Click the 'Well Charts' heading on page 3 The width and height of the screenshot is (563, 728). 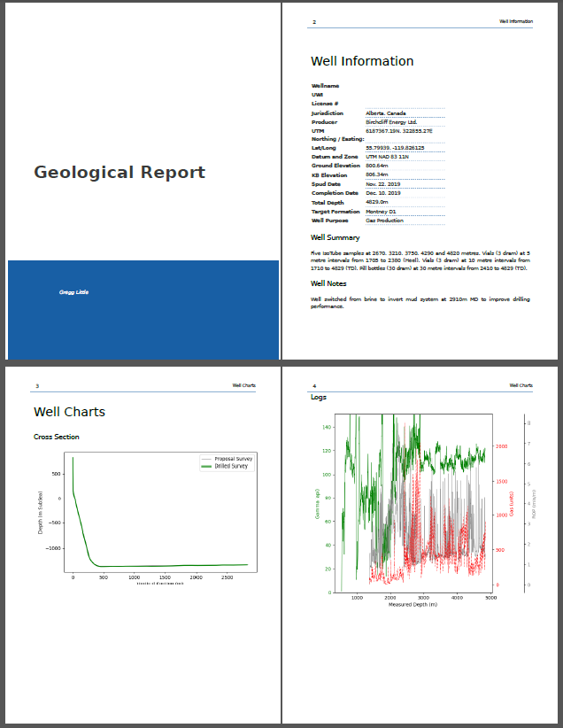pos(70,412)
